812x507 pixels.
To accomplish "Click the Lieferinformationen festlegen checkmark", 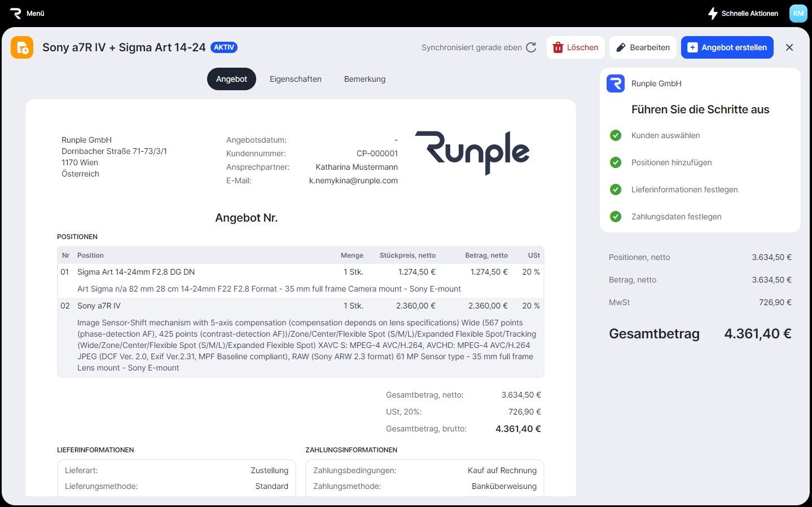I will [616, 189].
